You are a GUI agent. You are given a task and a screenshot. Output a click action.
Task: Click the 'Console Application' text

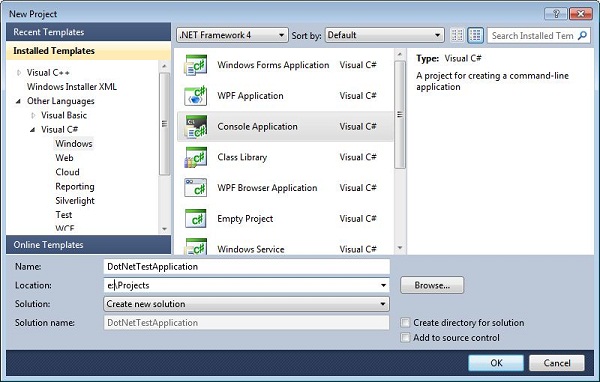257,127
